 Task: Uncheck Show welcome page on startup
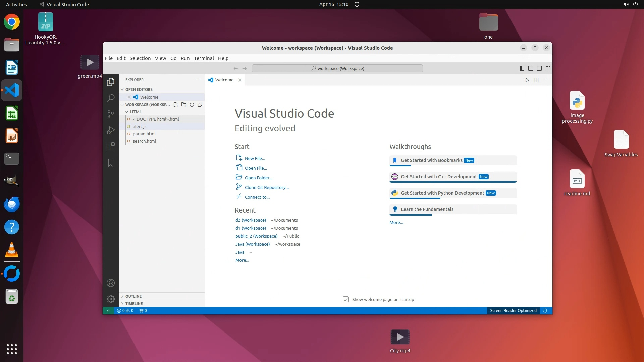click(346, 299)
